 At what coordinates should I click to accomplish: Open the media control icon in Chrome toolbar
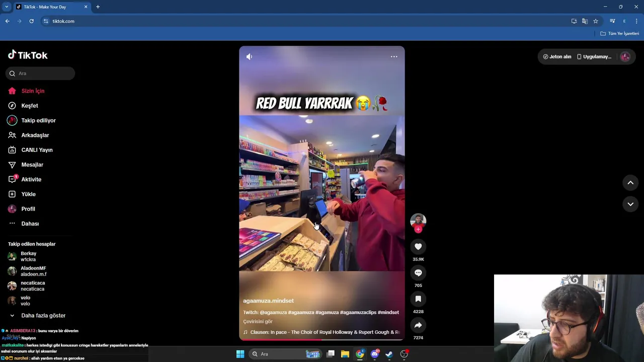[x=612, y=21]
